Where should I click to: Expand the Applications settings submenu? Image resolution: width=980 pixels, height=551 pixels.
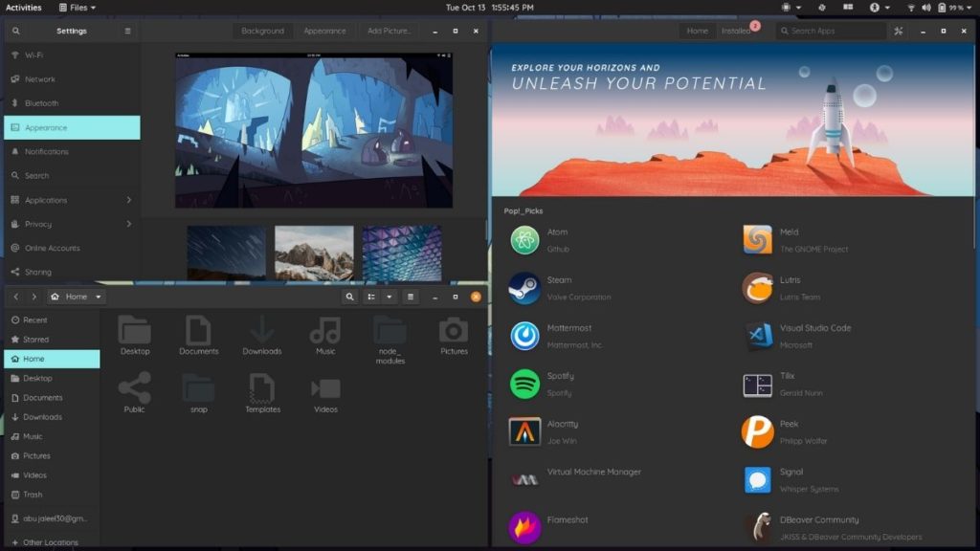pyautogui.click(x=128, y=200)
